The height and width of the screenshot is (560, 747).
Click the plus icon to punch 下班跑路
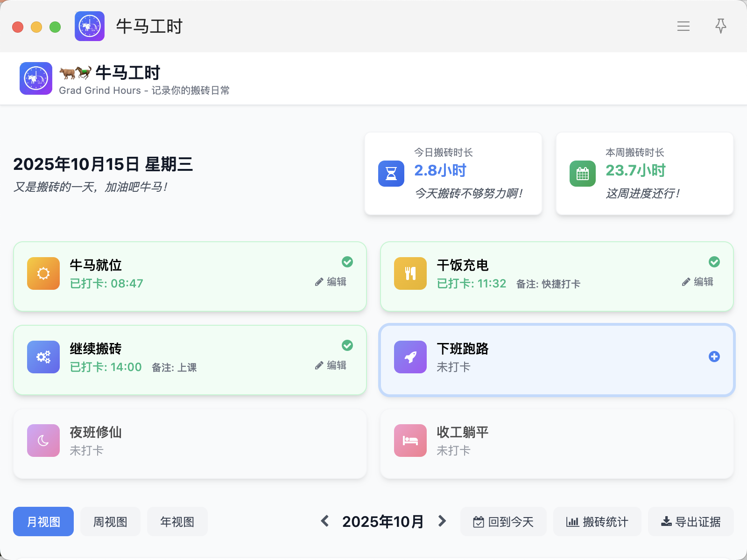(714, 357)
